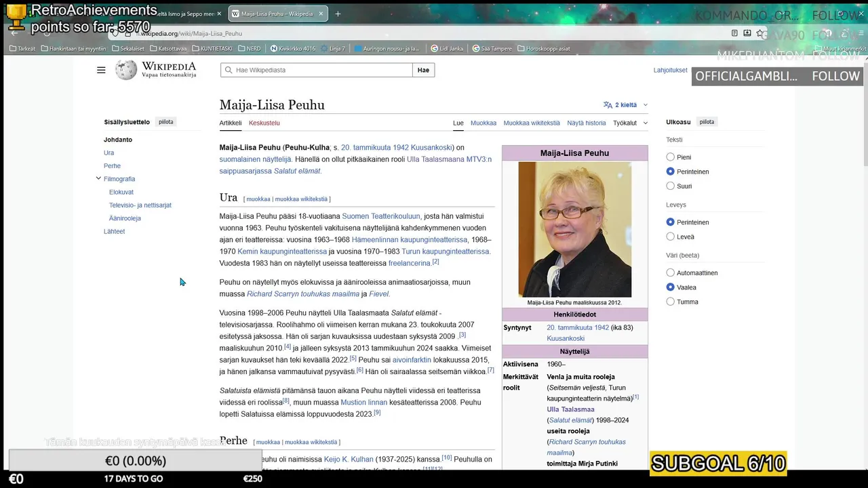Open the Wikipedia hamburger main menu
This screenshot has width=868, height=488.
click(x=101, y=70)
